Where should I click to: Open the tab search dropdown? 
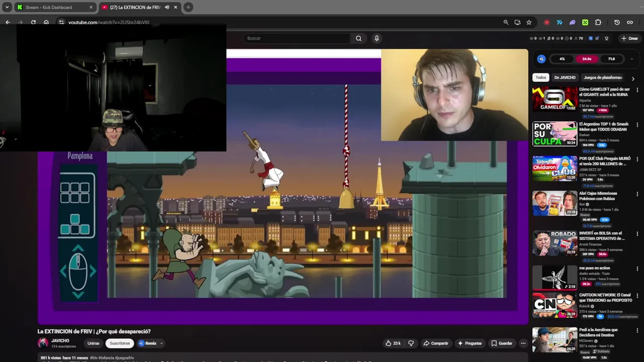7,7
